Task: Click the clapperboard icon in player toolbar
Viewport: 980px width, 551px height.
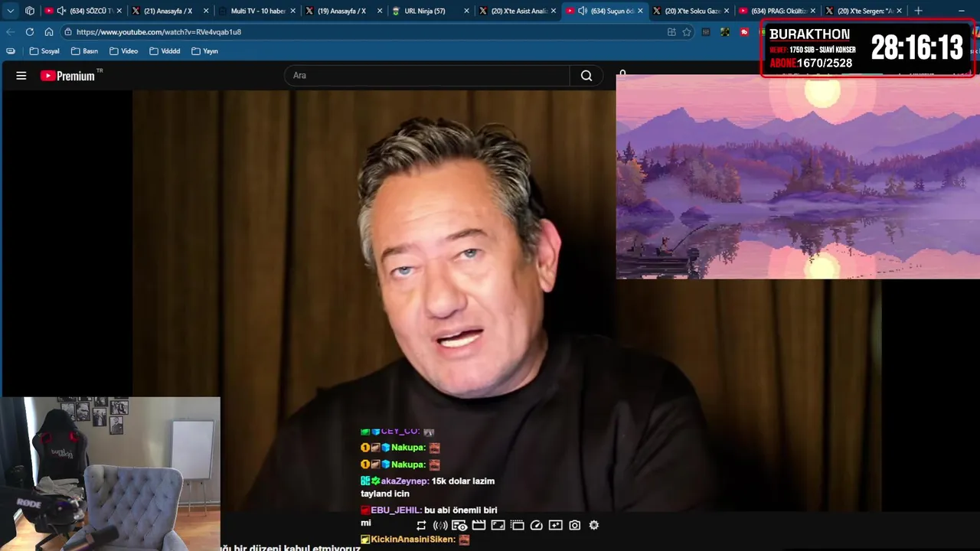Action: coord(479,525)
